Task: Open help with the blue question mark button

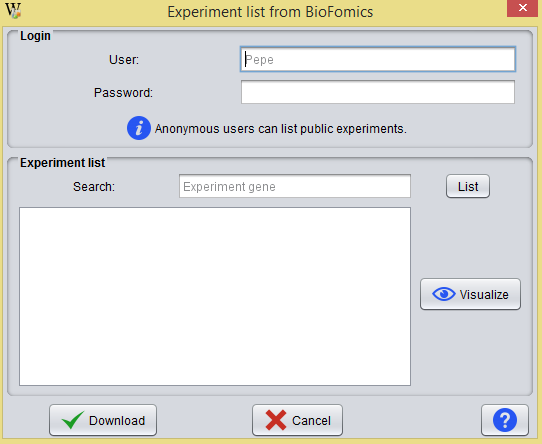Action: [505, 420]
